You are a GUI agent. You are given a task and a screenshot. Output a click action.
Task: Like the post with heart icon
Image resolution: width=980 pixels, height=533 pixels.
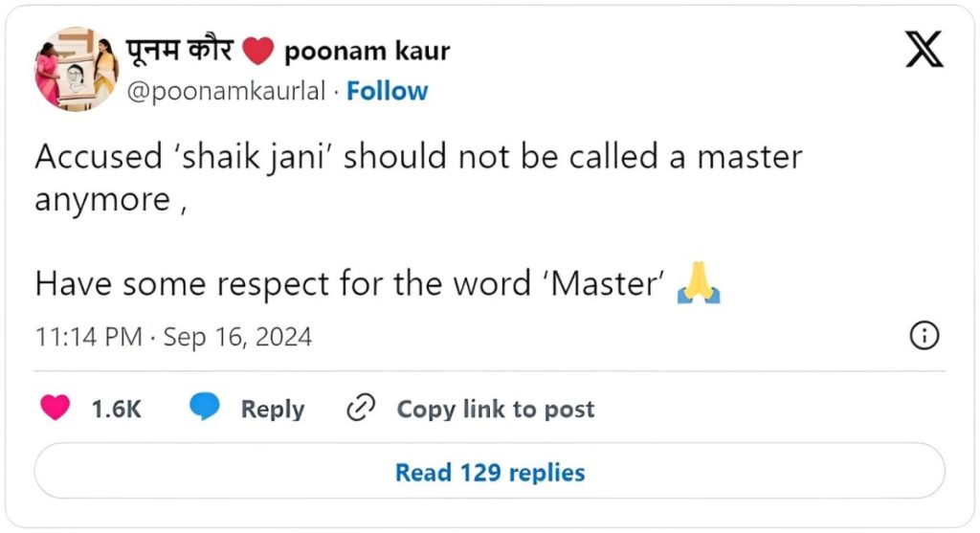tap(56, 409)
